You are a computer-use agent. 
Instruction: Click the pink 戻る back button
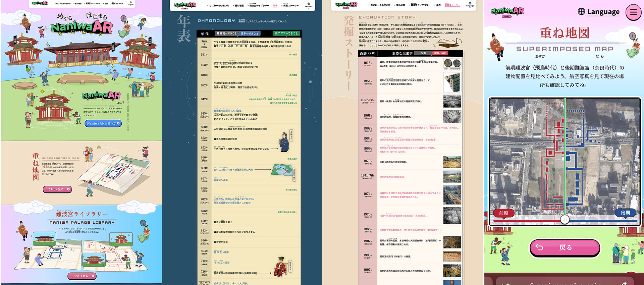[x=565, y=247]
